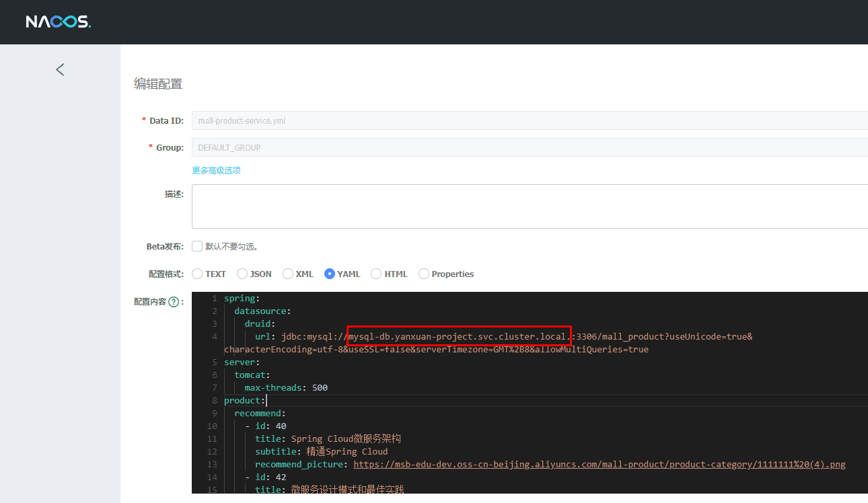The height and width of the screenshot is (503, 868).
Task: Open the aliyuncs recommend_picture URL link
Action: pyautogui.click(x=599, y=464)
